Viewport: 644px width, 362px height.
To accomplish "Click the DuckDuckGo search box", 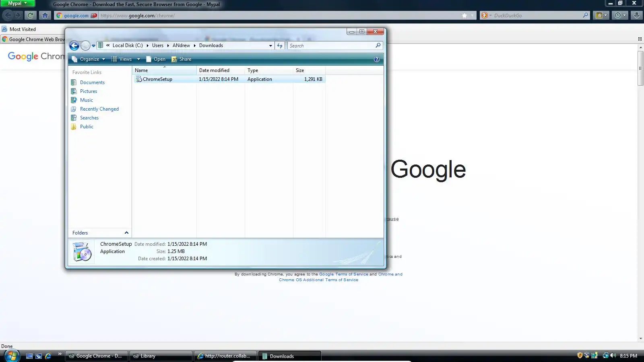I will click(537, 16).
